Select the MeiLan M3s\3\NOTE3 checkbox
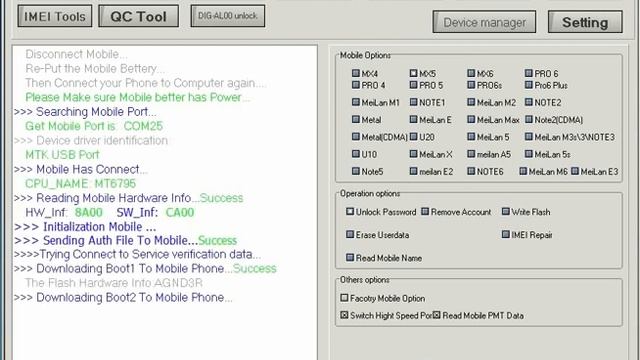This screenshot has height=360, width=640. click(529, 137)
